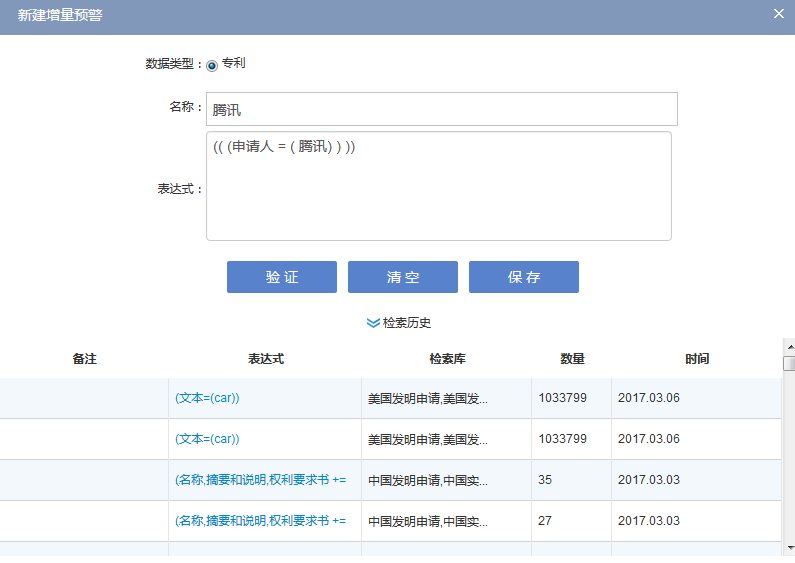Viewport: 795px width, 563px height.
Task: Click the 表达式 column header
Action: click(265, 359)
